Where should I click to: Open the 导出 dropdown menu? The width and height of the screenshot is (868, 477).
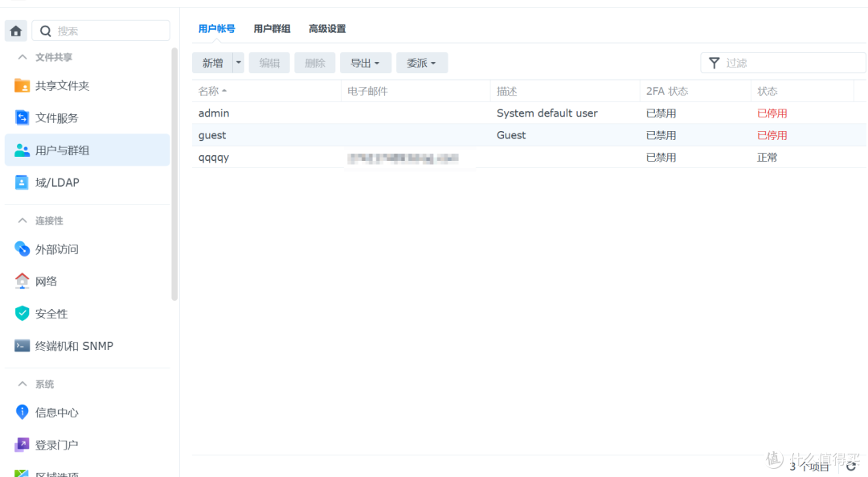click(366, 63)
